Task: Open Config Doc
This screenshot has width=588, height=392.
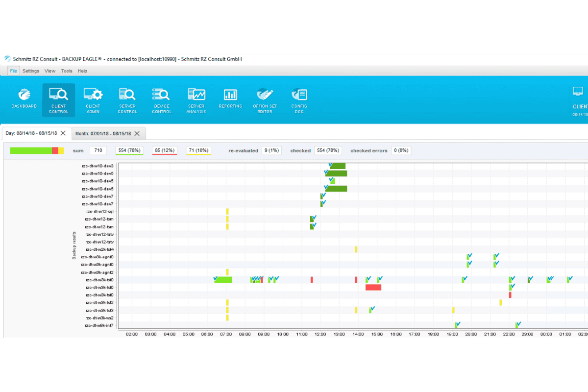Action: click(x=299, y=100)
